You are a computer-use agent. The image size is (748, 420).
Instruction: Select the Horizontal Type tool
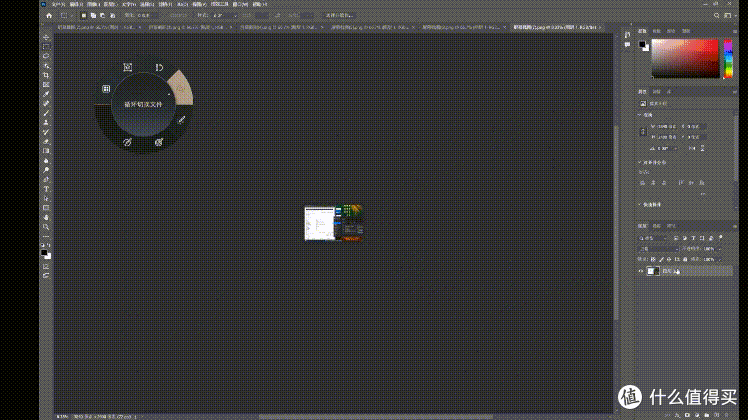click(46, 189)
